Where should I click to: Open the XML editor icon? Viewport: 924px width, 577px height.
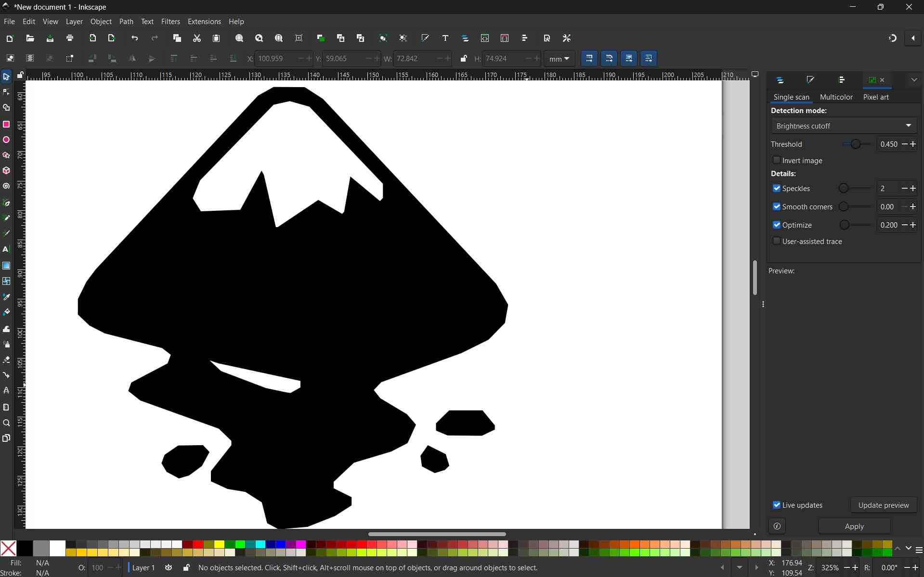485,38
